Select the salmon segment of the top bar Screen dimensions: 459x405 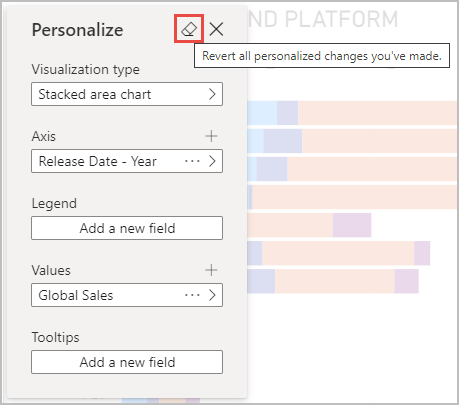pyautogui.click(x=378, y=113)
